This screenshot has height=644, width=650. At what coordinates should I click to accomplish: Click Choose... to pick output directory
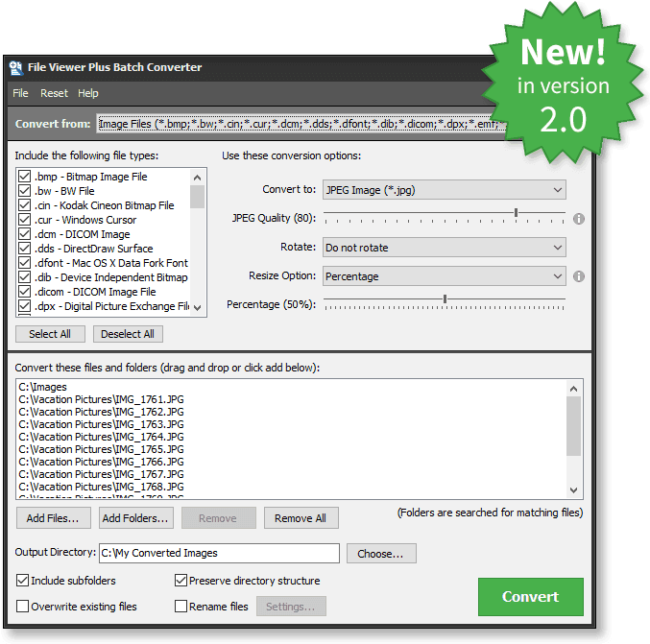pyautogui.click(x=381, y=553)
